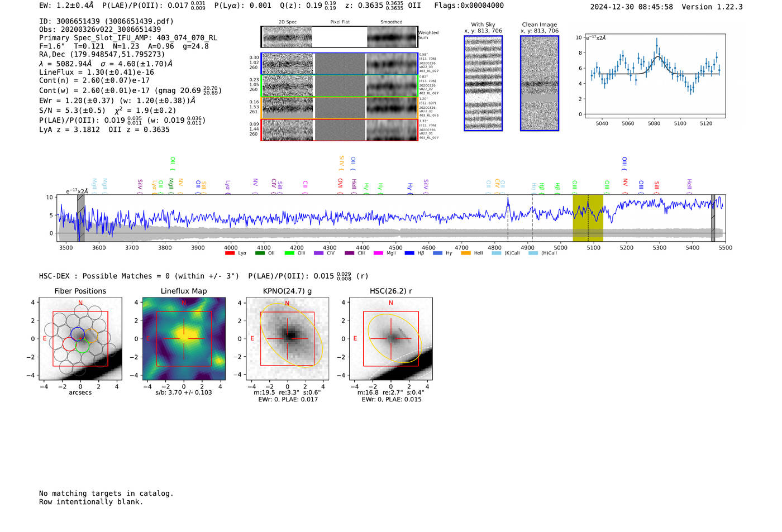This screenshot has width=782, height=532.
Task: Select the blue-bordered 2D fiber spectrum row
Action: [340, 64]
